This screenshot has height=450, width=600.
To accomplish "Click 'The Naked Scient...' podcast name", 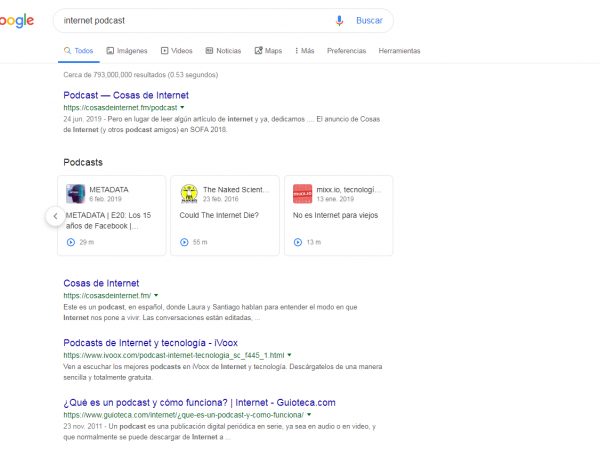I will tap(236, 190).
